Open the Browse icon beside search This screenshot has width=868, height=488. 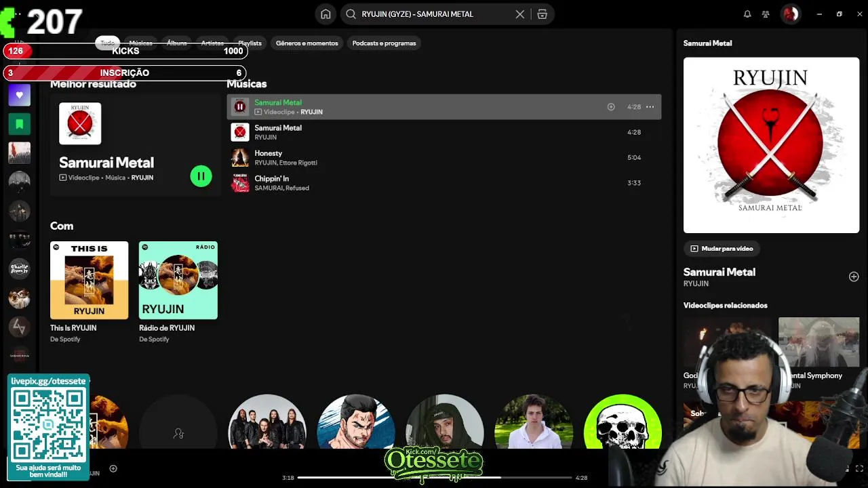tap(542, 14)
